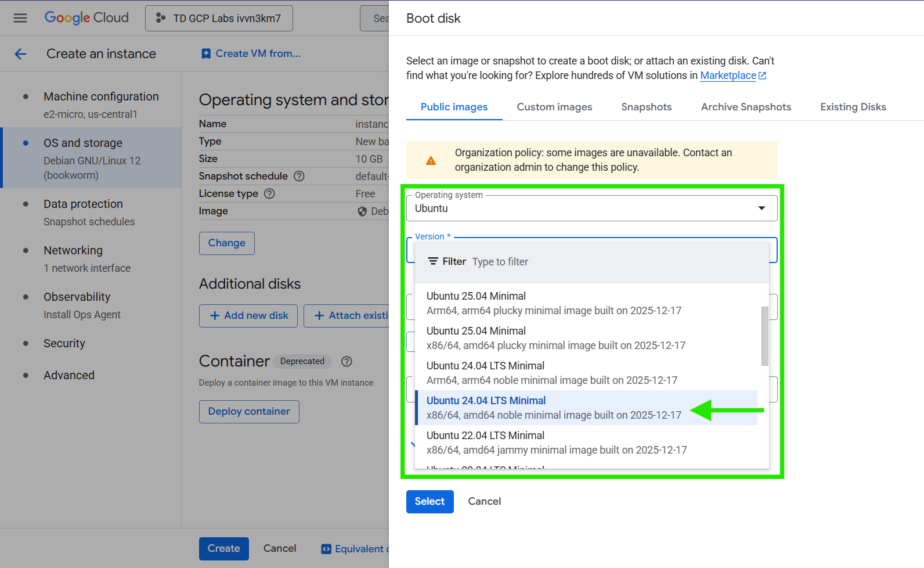Click the Type to filter input field
This screenshot has height=568, width=924.
(x=615, y=262)
